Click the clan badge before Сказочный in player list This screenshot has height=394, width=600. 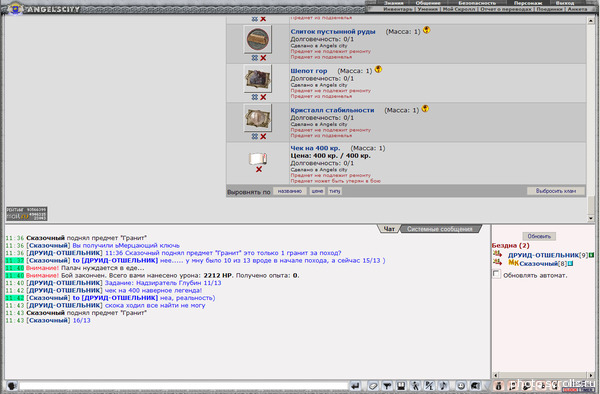pos(513,263)
